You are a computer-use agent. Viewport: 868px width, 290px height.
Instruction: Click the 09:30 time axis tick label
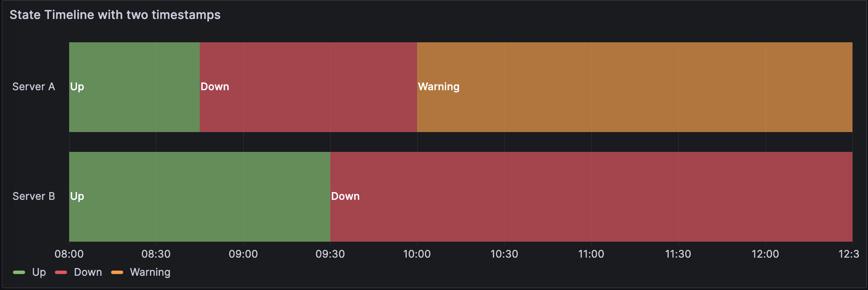tap(330, 254)
